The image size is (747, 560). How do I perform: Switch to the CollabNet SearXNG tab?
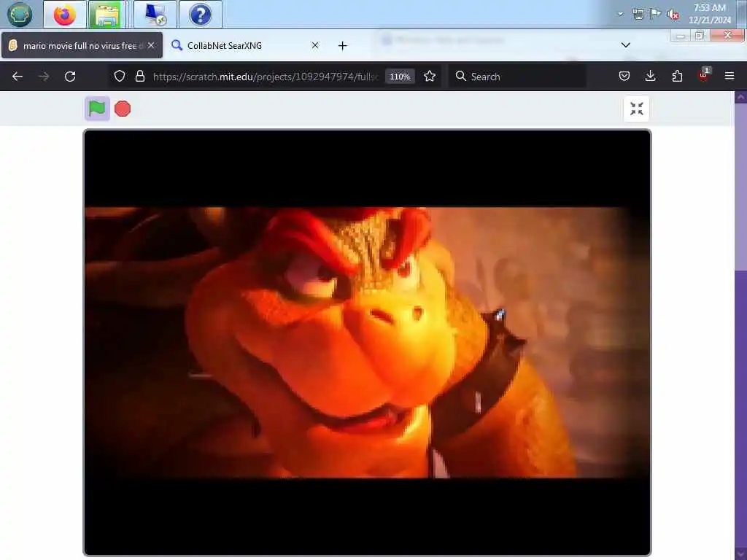click(x=246, y=45)
